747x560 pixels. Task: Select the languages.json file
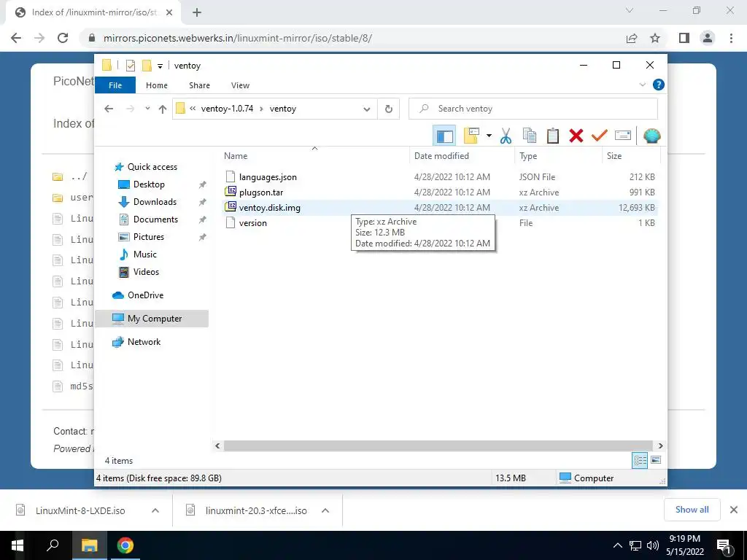pyautogui.click(x=268, y=177)
